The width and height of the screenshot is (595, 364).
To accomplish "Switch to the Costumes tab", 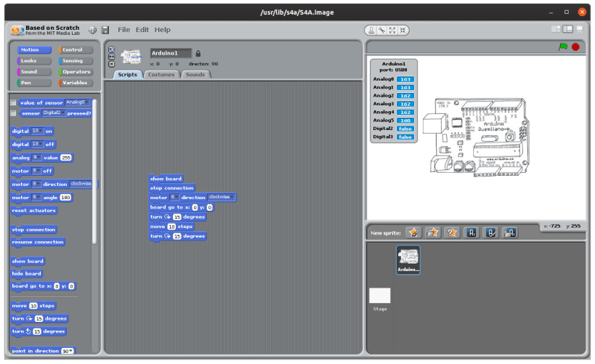I will [x=161, y=75].
